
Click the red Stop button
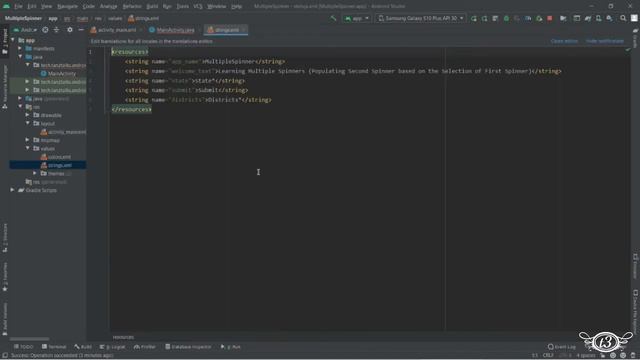(x=550, y=18)
